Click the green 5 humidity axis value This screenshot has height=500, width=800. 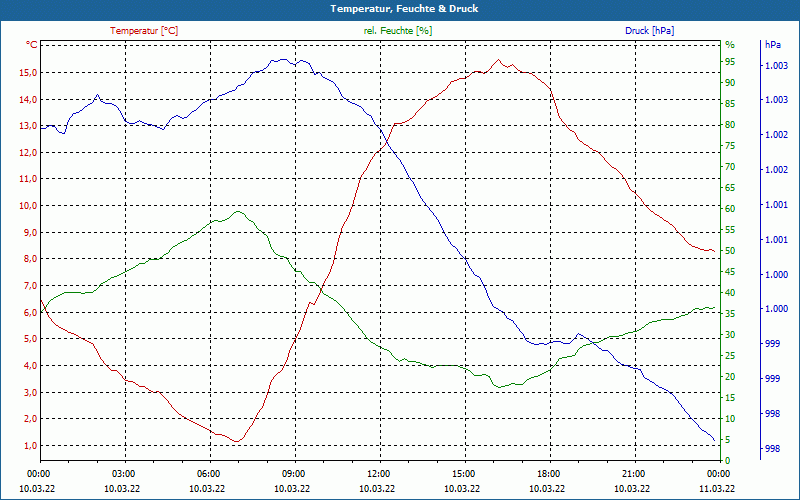(x=728, y=440)
